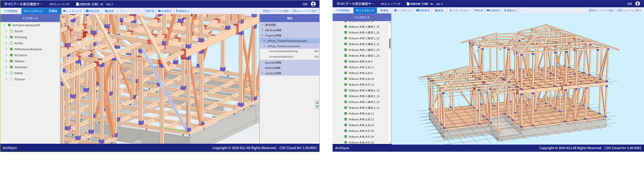Click 投影設定 in the right viewer toolbar
This screenshot has height=172, width=644.
pyautogui.click(x=422, y=10)
